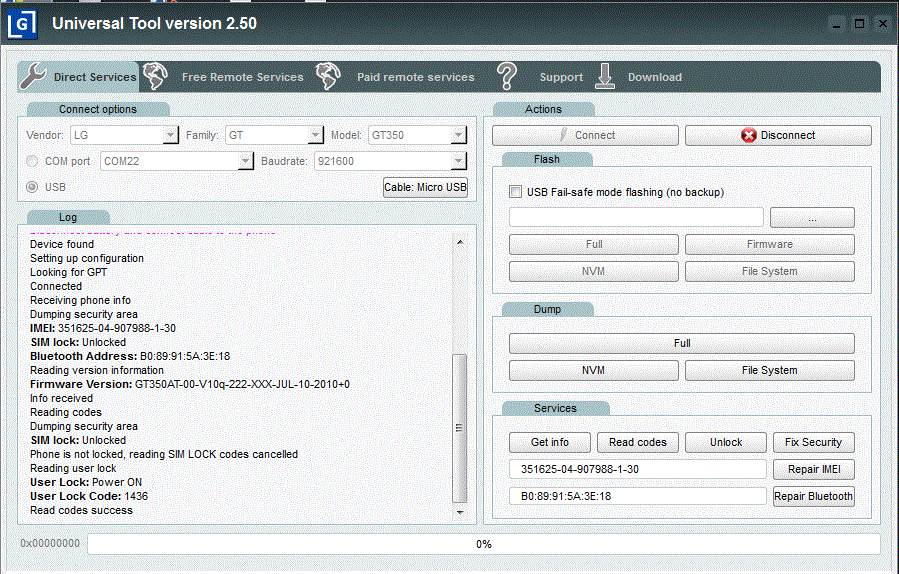
Task: Click the IMEI log line
Action: pyautogui.click(x=103, y=328)
